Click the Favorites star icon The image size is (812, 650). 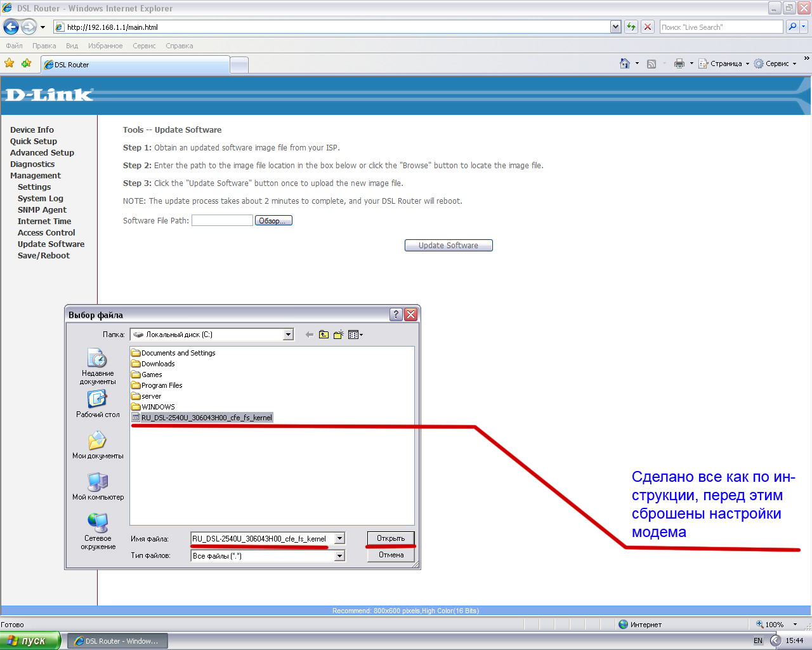coord(10,63)
